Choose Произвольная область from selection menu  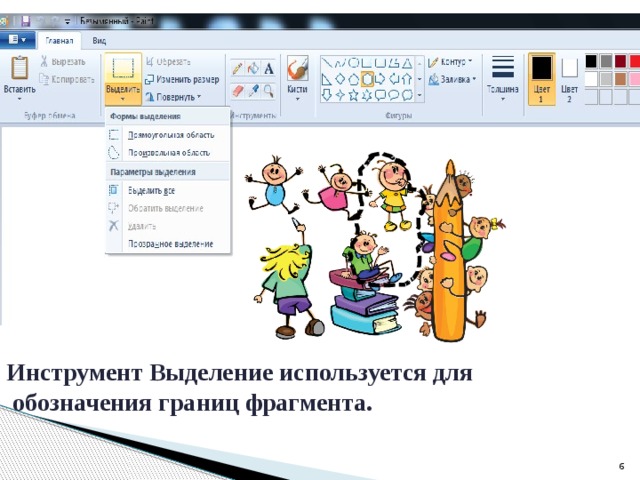coord(169,153)
